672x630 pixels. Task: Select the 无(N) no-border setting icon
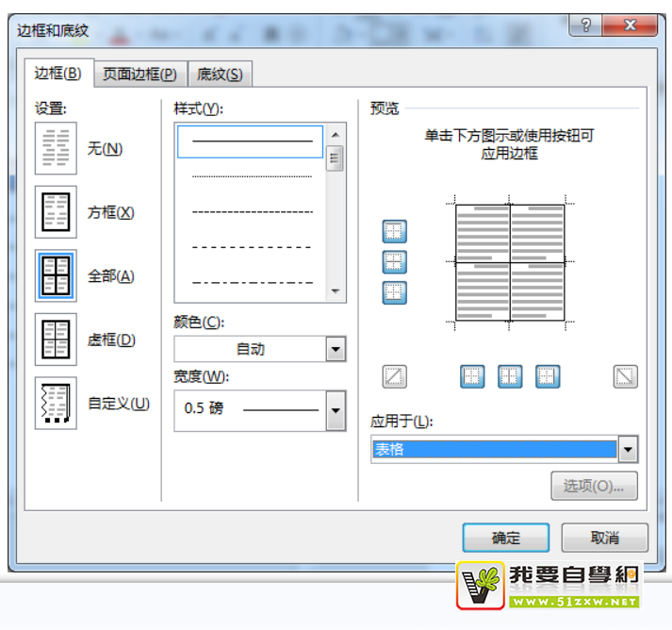(56, 148)
